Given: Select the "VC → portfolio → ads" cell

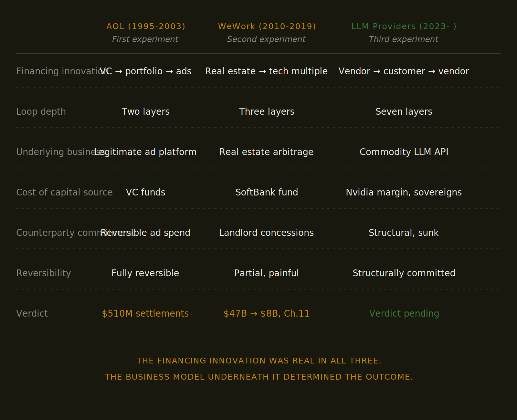Looking at the screenshot, I should 146,71.
